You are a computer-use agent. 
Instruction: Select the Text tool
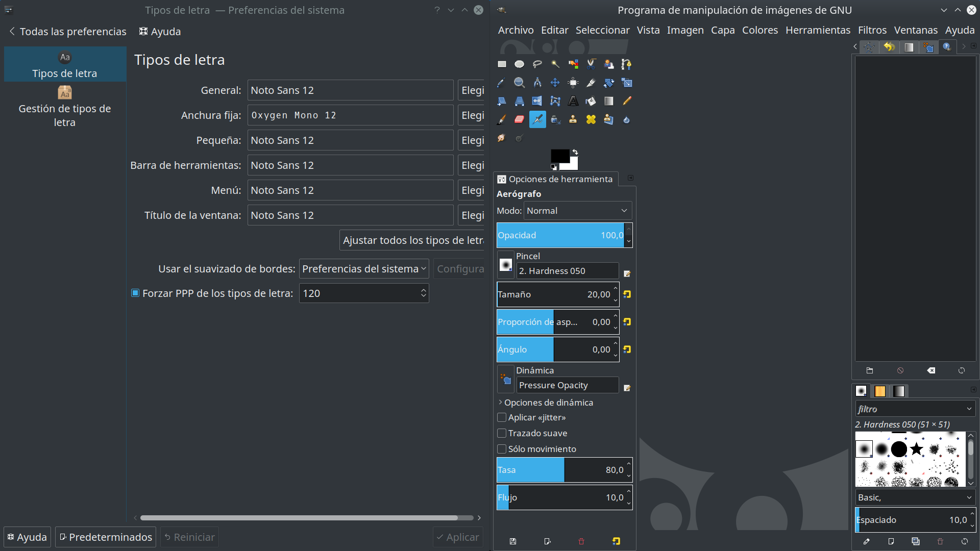pyautogui.click(x=573, y=101)
